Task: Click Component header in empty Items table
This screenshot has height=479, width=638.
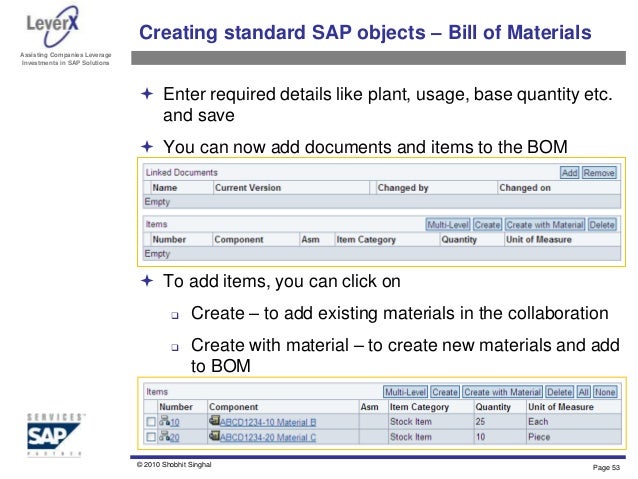Action: tap(239, 239)
